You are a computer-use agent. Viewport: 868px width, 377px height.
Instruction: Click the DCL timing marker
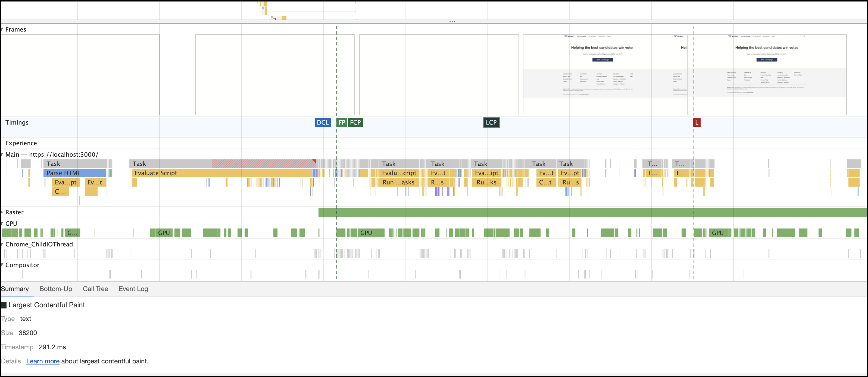coord(323,122)
